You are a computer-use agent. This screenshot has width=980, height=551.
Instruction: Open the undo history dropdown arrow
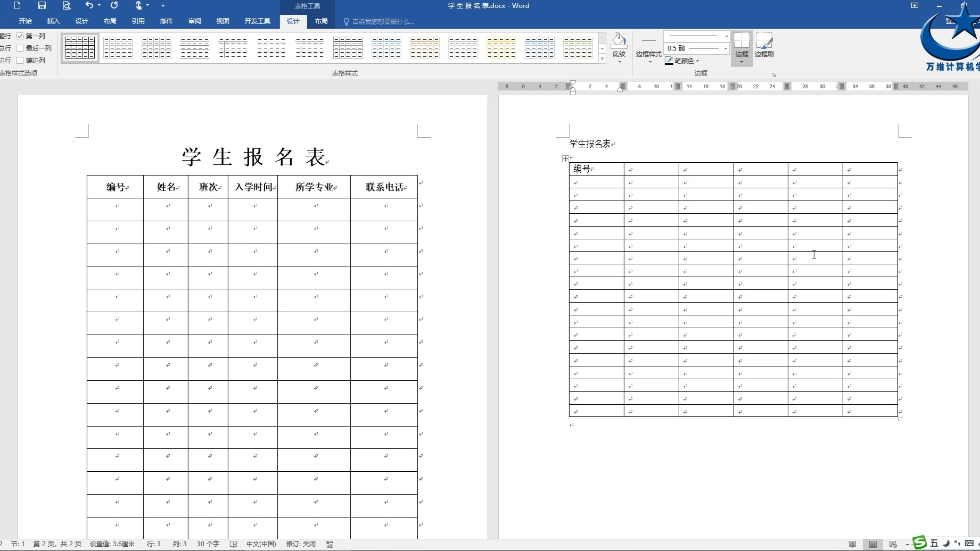pos(99,5)
